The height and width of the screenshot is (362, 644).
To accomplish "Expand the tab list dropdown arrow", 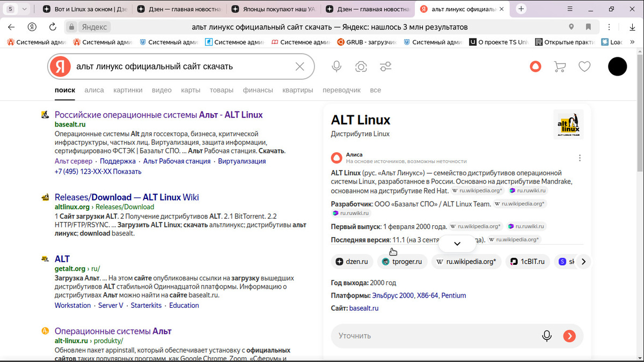I will click(x=24, y=9).
